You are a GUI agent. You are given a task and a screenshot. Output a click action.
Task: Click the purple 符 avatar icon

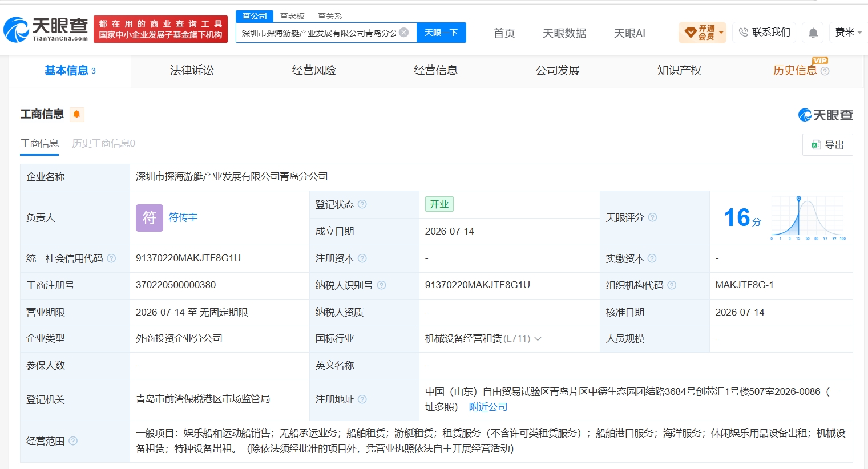(150, 217)
